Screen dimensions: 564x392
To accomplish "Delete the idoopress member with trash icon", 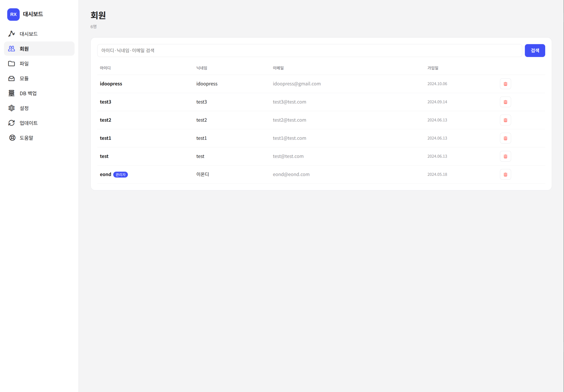I will click(505, 84).
